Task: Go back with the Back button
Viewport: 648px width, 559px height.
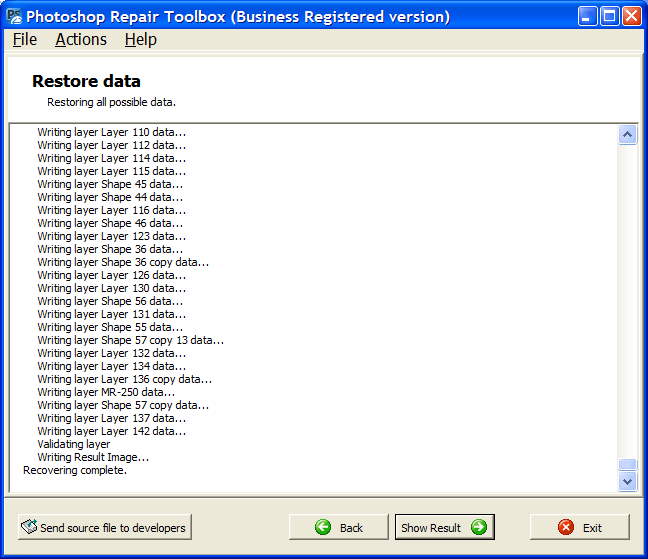Action: (339, 527)
